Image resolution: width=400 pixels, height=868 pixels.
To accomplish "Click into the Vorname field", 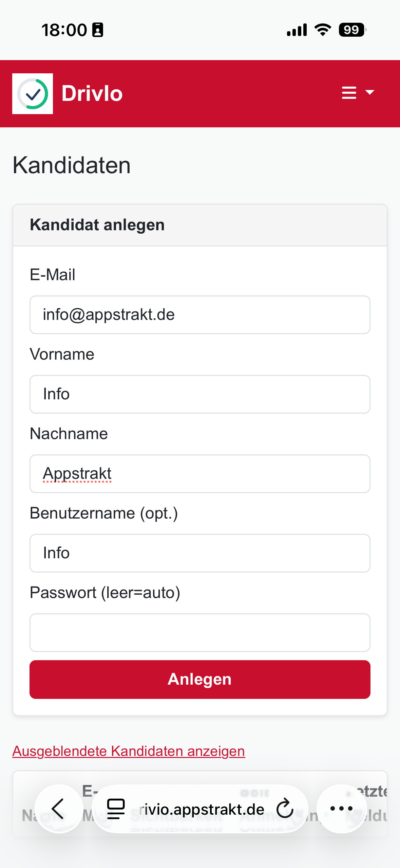I will click(200, 394).
